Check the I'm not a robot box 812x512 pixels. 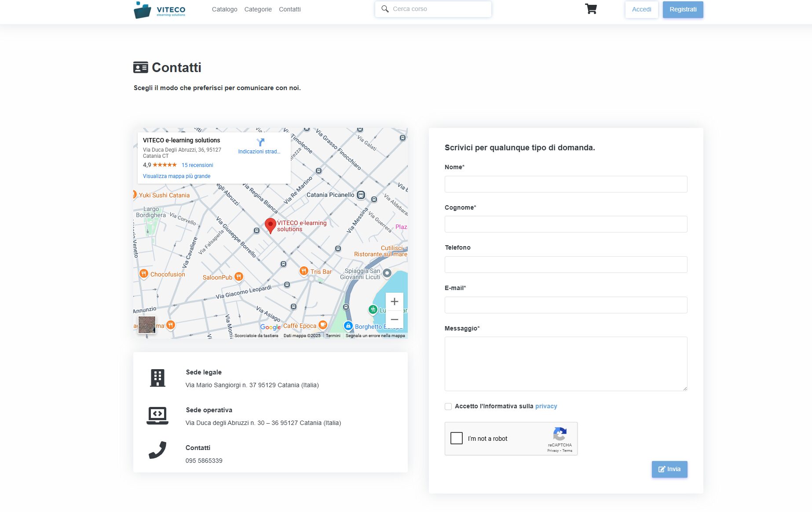pyautogui.click(x=457, y=438)
